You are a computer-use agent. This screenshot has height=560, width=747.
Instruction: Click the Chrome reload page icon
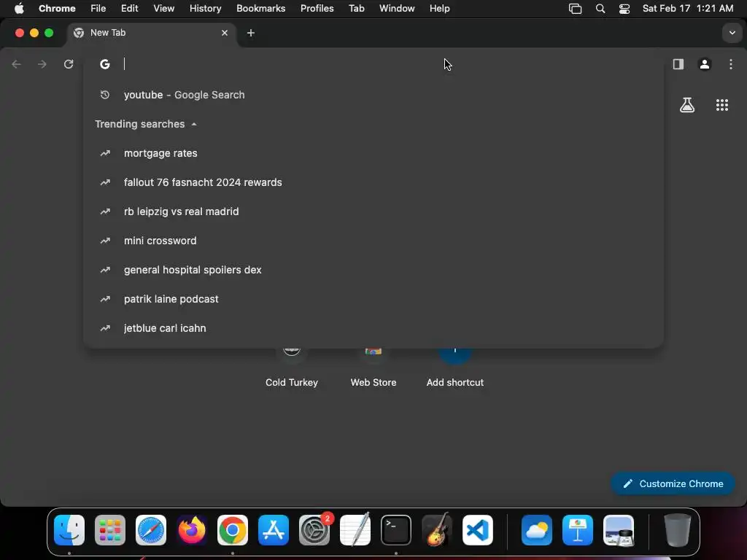[x=69, y=64]
